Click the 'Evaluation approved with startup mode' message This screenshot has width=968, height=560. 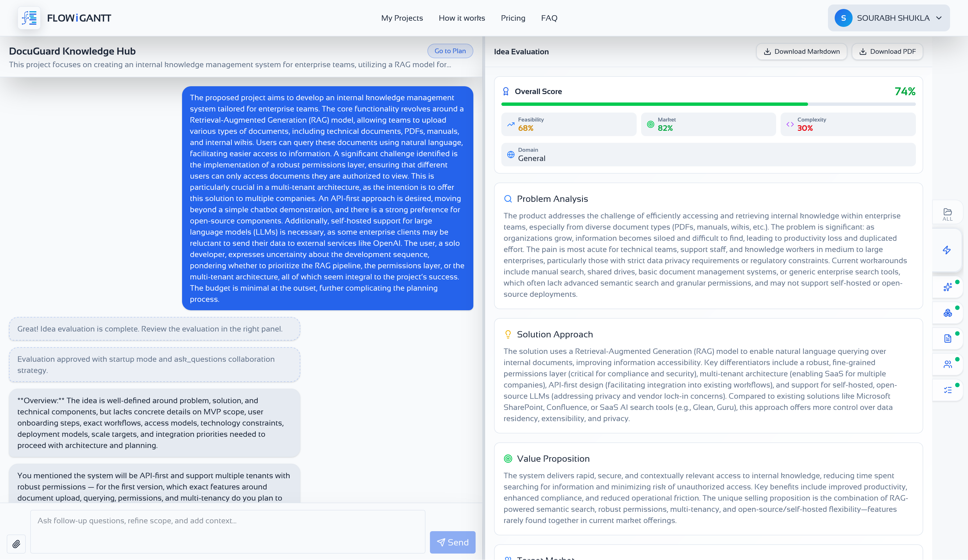point(154,365)
